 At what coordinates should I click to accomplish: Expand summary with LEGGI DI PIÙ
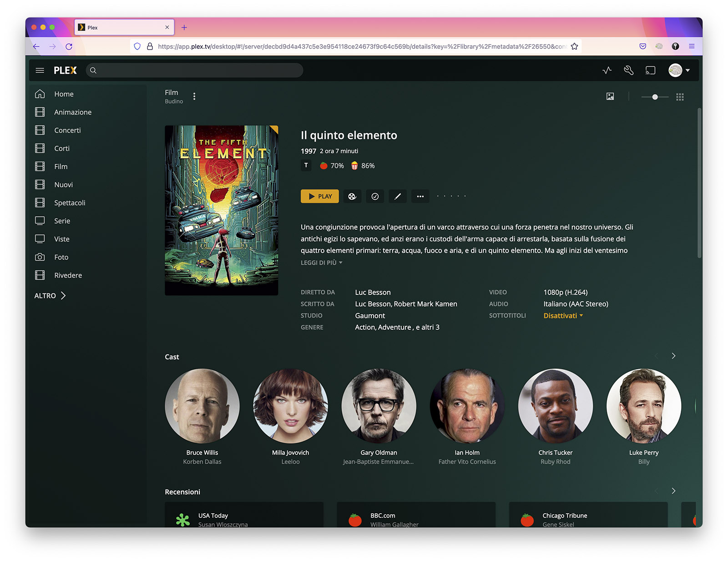[x=322, y=263]
